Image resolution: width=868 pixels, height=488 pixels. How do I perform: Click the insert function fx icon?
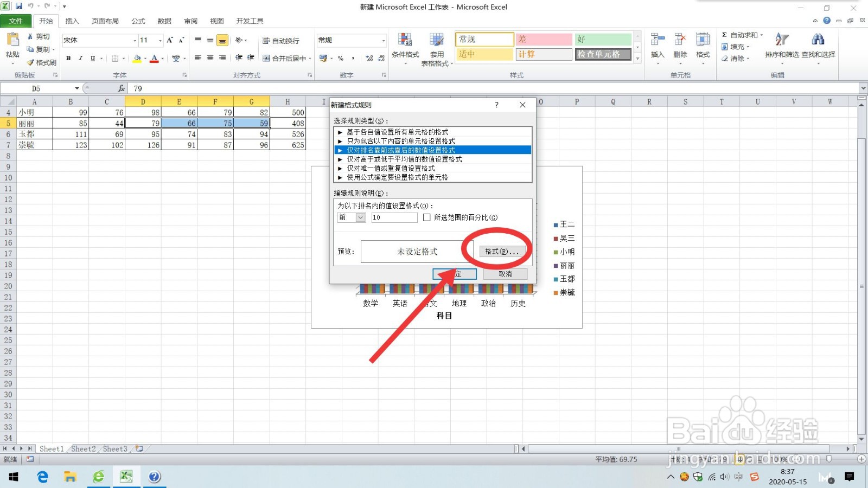[x=122, y=88]
